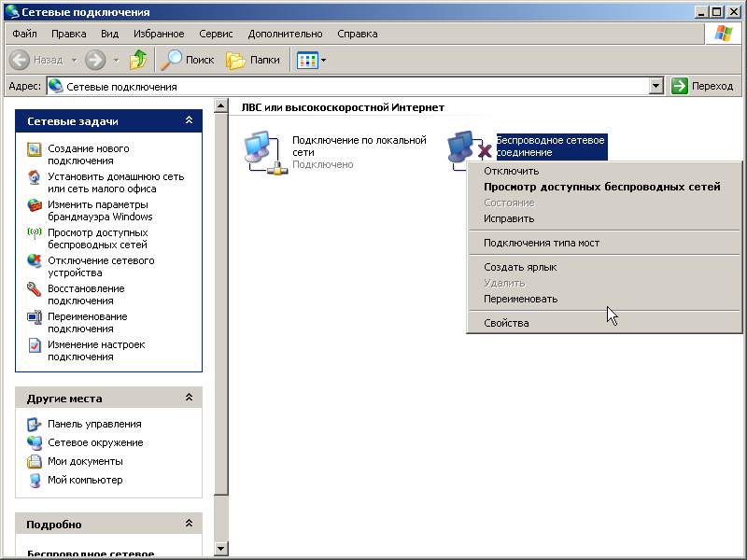Open the Views dropdown arrow
This screenshot has height=560, width=747.
[323, 61]
